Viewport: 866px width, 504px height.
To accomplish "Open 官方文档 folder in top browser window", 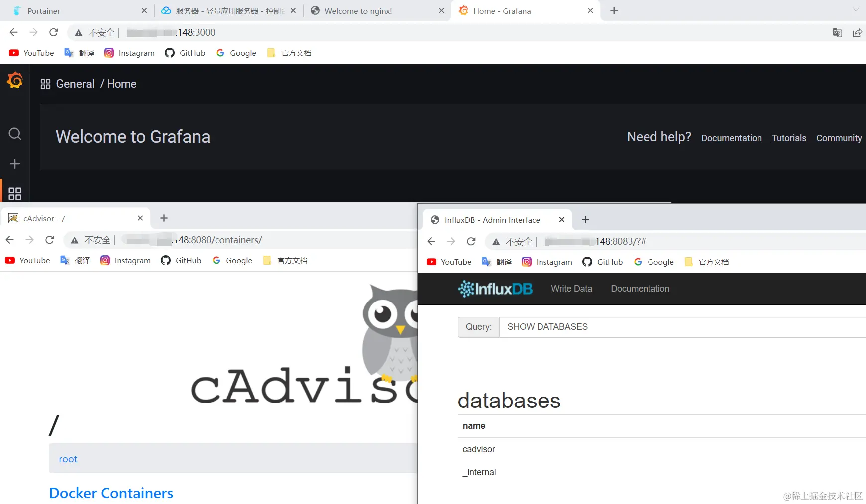I will tap(289, 53).
